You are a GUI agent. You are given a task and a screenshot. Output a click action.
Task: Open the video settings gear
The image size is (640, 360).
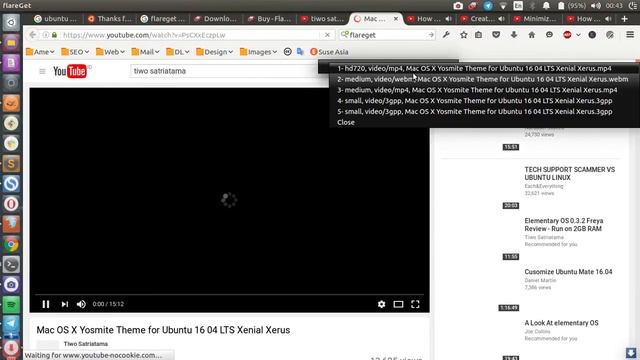381,304
